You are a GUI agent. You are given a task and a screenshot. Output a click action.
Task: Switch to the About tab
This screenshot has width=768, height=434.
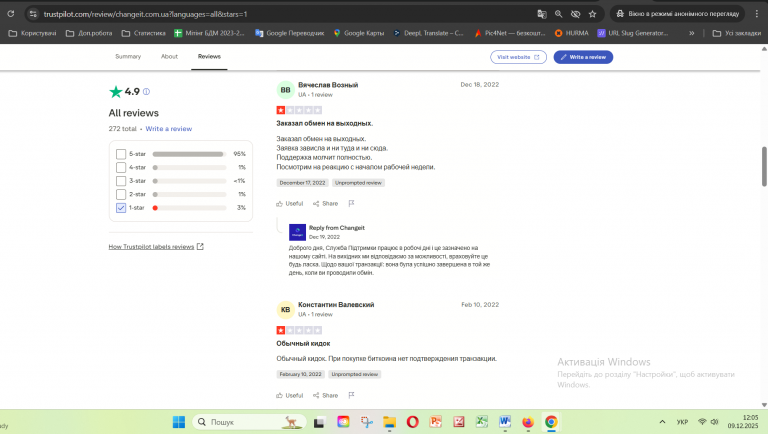click(x=169, y=56)
